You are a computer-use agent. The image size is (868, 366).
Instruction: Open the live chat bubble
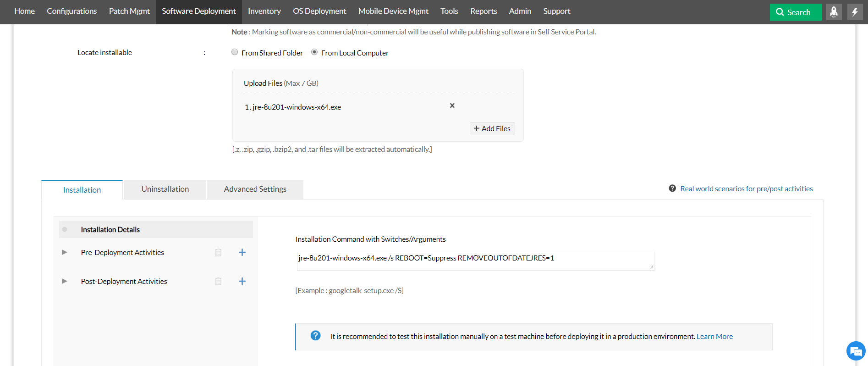pos(855,351)
